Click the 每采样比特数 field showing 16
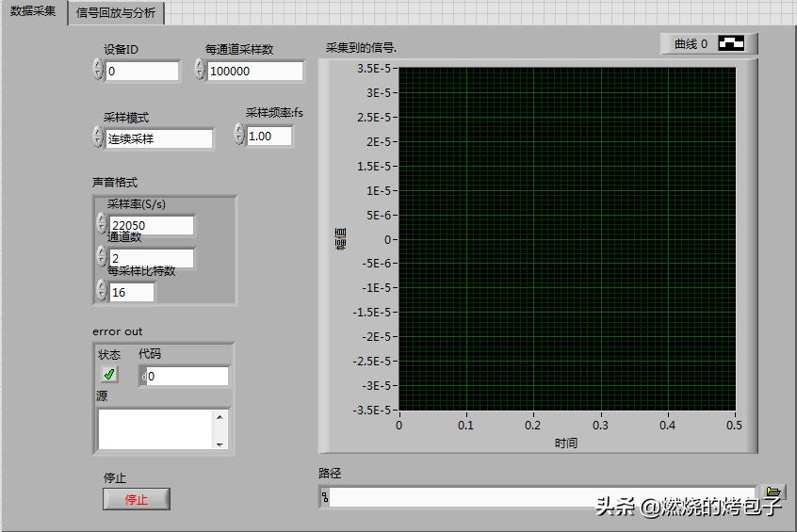The width and height of the screenshot is (797, 532). (x=132, y=292)
